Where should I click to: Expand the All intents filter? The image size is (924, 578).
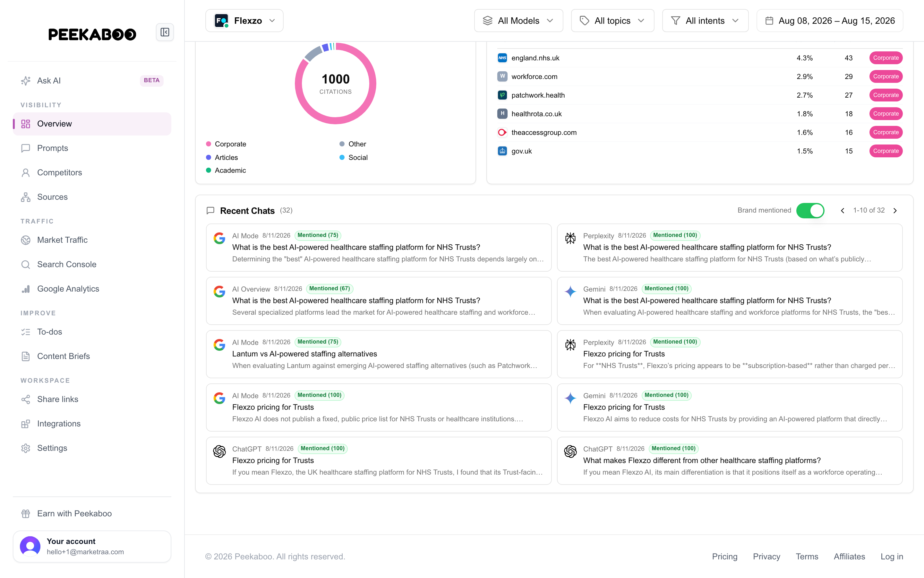[705, 21]
